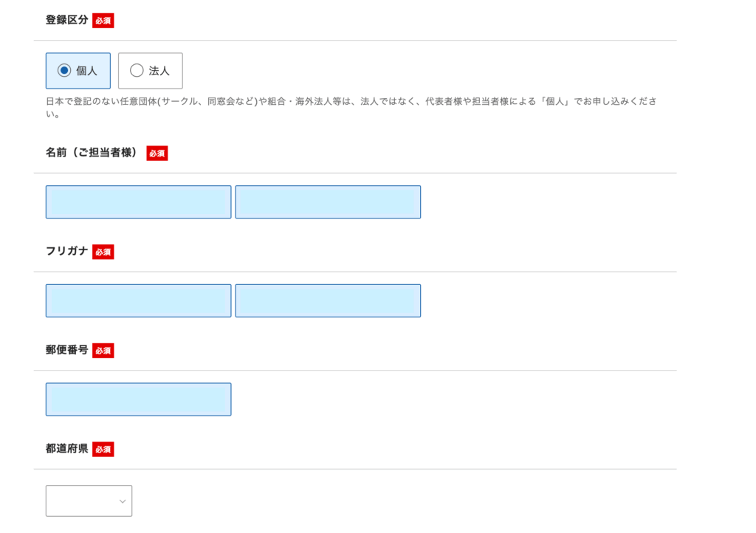Click the フリガナ field label

[66, 252]
